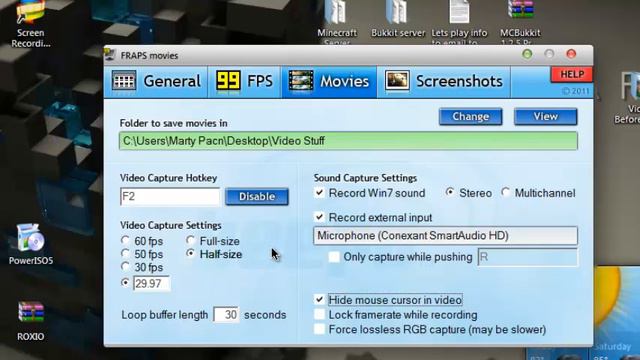640x360 pixels.
Task: Click the Screenshots picture icon
Action: pyautogui.click(x=397, y=81)
